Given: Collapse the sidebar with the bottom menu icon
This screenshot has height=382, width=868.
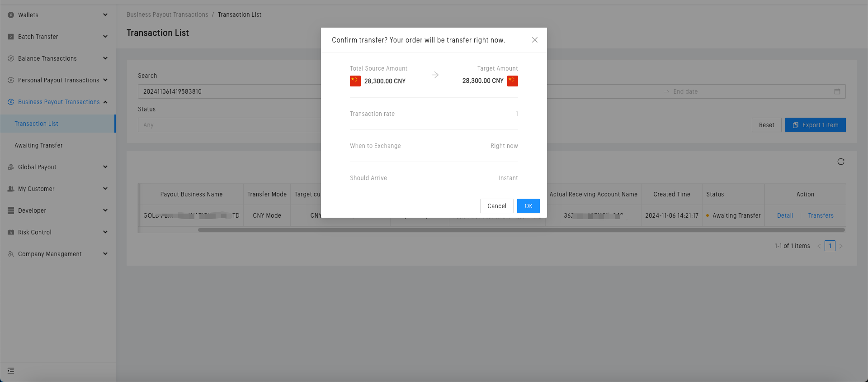Looking at the screenshot, I should 11,371.
